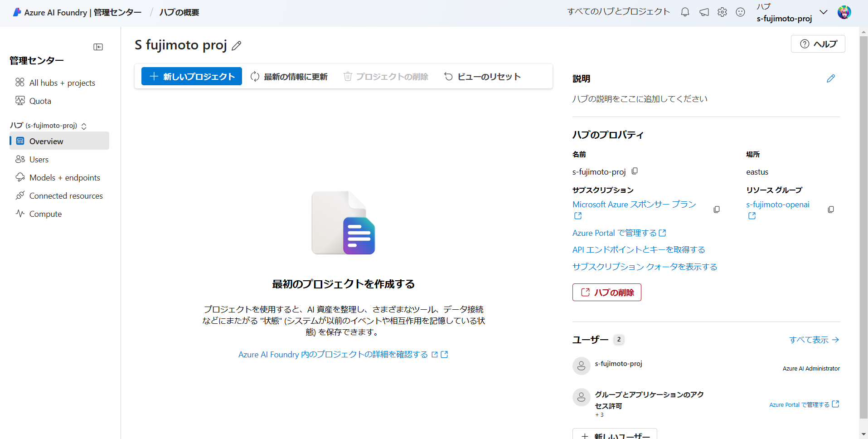Collapse the left navigation panel icon

[98, 47]
